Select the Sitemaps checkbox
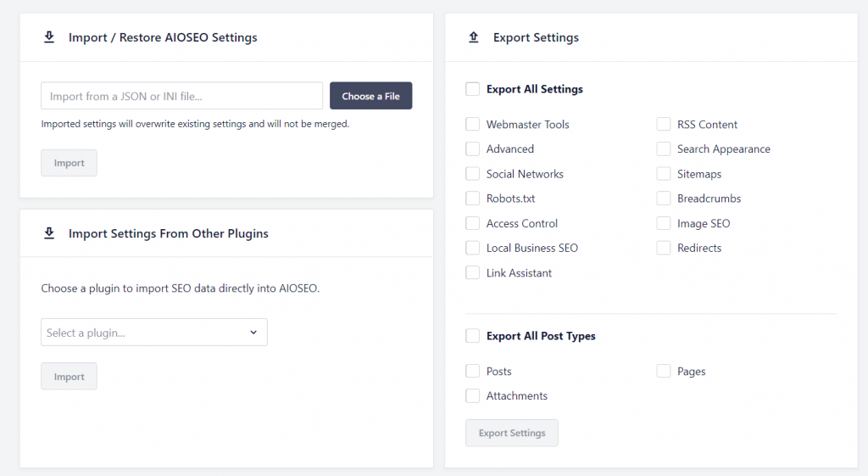This screenshot has width=868, height=476. 663,174
